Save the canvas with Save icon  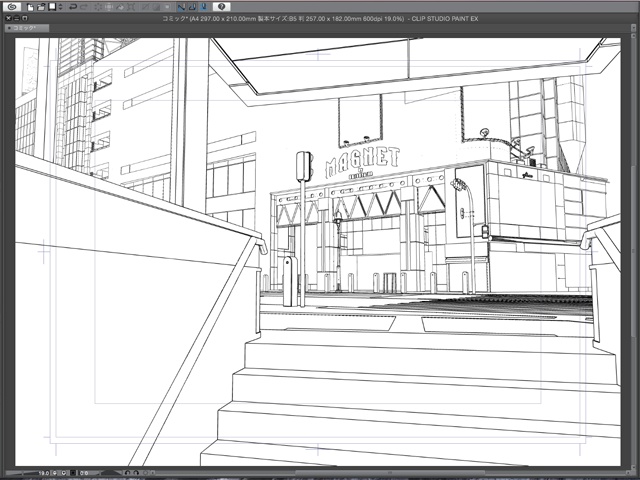coord(52,7)
